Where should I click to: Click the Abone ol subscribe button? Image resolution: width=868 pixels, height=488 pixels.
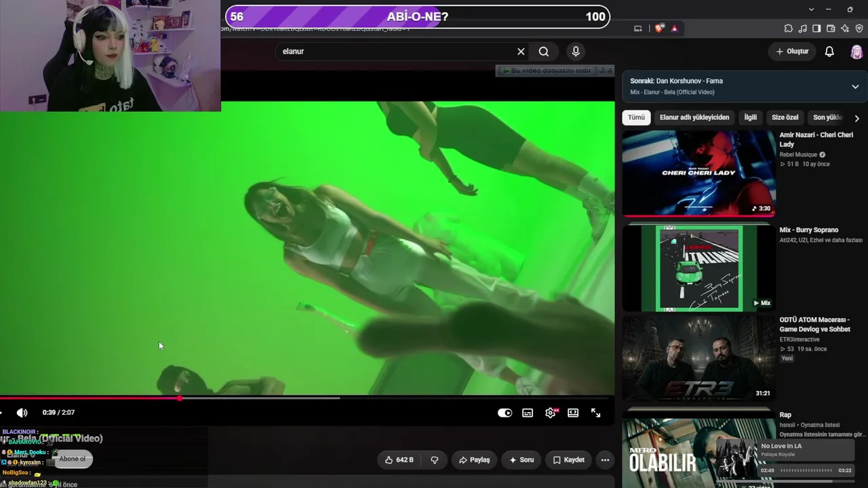point(73,459)
